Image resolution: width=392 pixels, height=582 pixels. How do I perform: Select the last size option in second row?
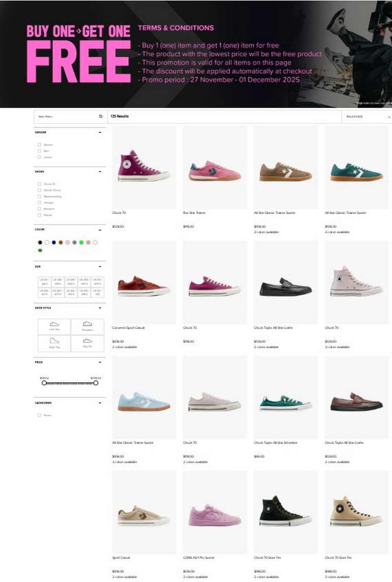click(97, 292)
